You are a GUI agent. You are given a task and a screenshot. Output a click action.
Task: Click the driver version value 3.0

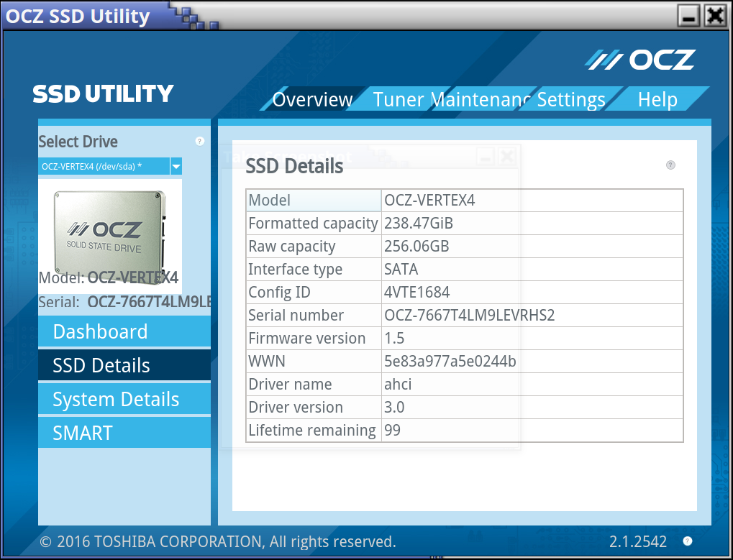[532, 408]
